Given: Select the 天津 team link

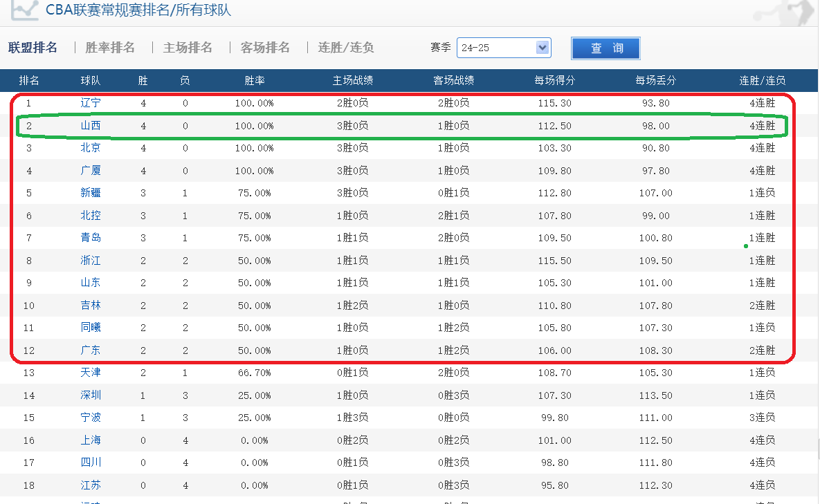Looking at the screenshot, I should [x=91, y=373].
